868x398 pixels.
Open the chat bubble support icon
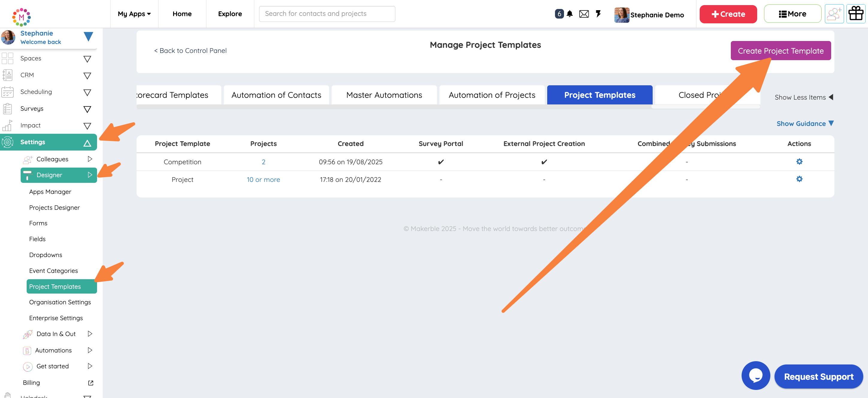[755, 376]
